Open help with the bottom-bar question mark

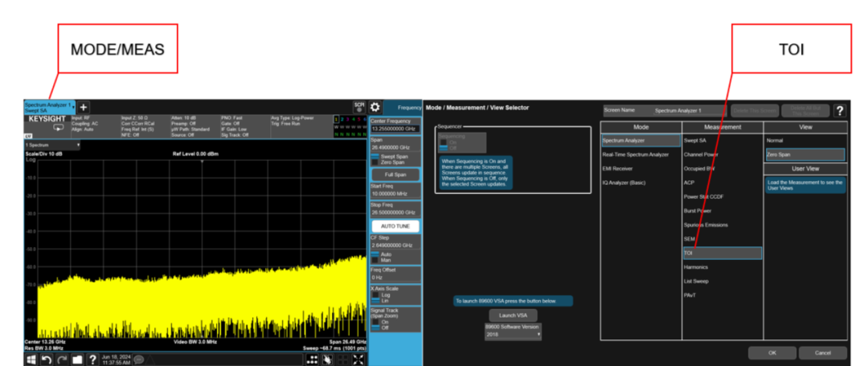92,360
